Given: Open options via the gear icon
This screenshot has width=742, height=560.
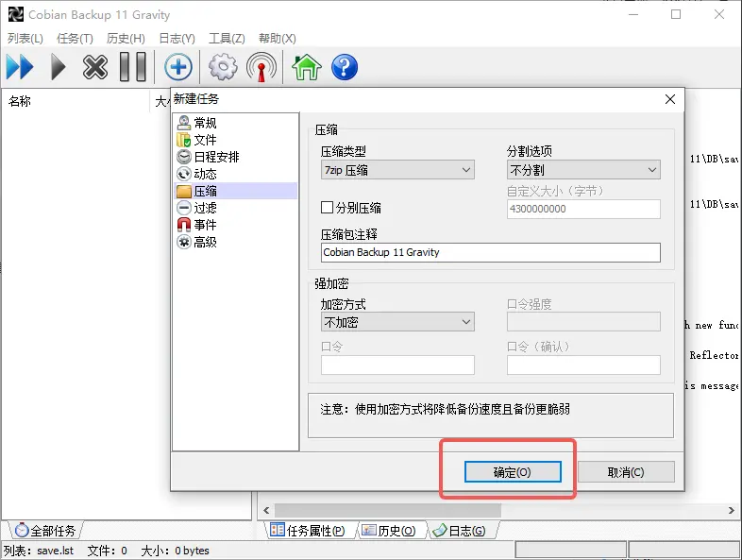Looking at the screenshot, I should pos(223,67).
